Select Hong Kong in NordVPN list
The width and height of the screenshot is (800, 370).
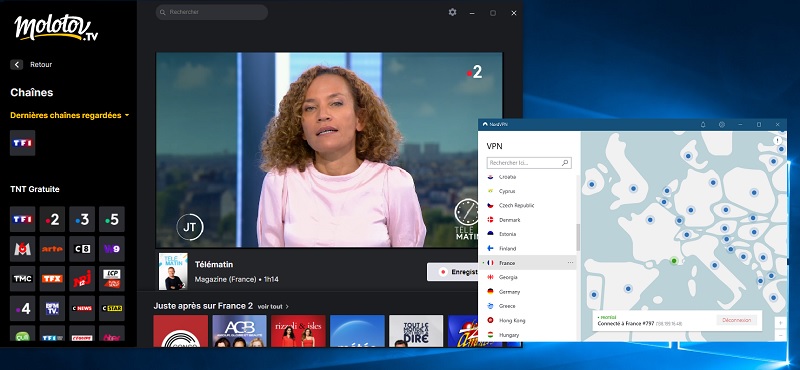click(527, 320)
